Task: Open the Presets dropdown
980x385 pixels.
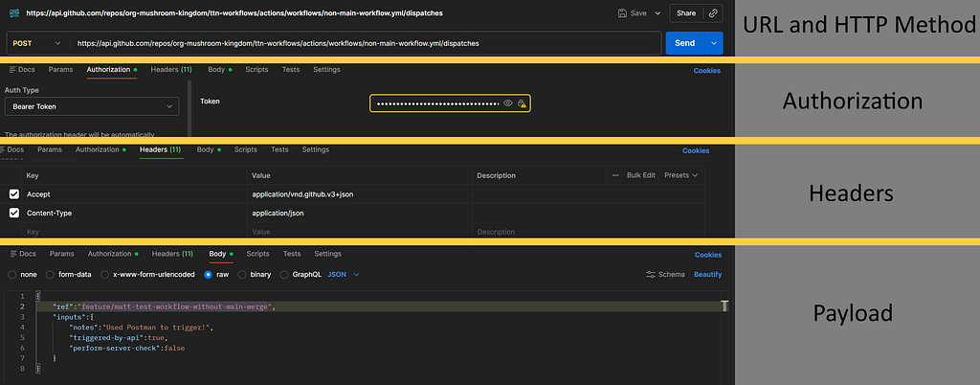Action: click(x=680, y=175)
